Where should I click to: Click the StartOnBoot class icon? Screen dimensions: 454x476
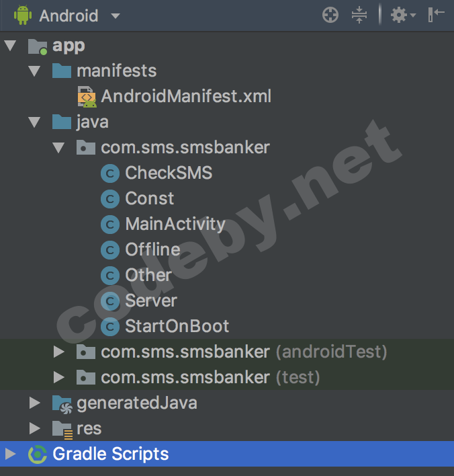tap(110, 326)
